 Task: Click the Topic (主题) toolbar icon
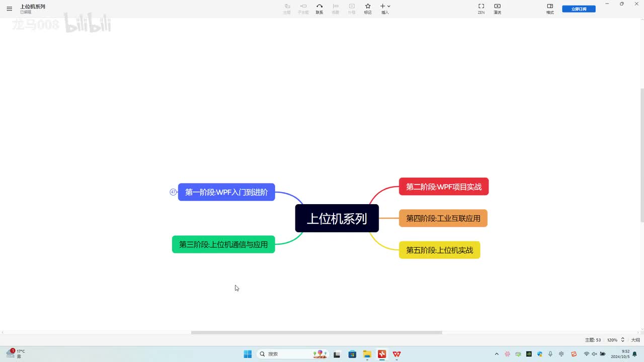(x=287, y=9)
